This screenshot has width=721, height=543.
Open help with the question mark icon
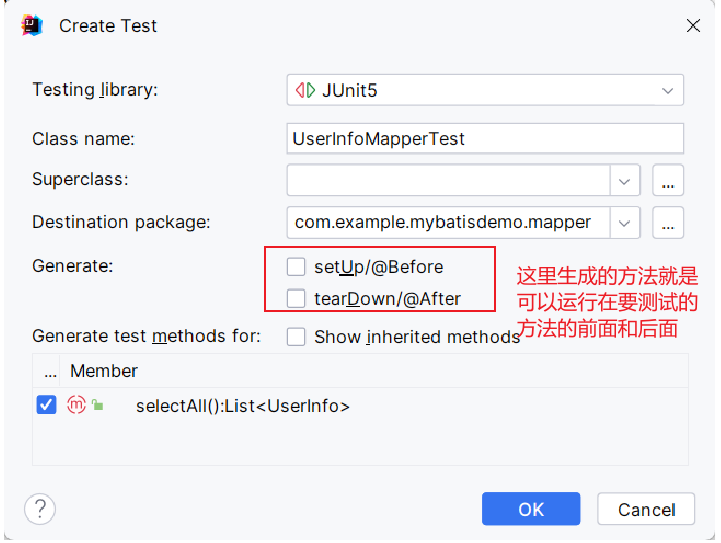[40, 508]
